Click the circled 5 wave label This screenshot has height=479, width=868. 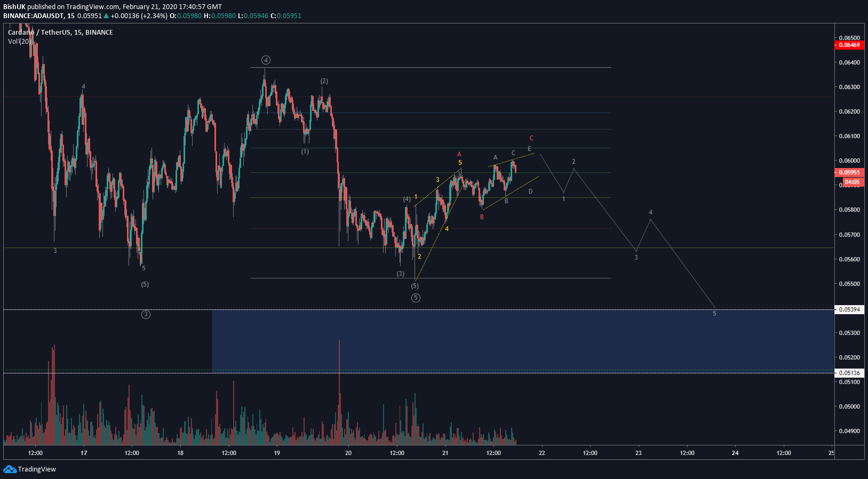click(x=416, y=298)
